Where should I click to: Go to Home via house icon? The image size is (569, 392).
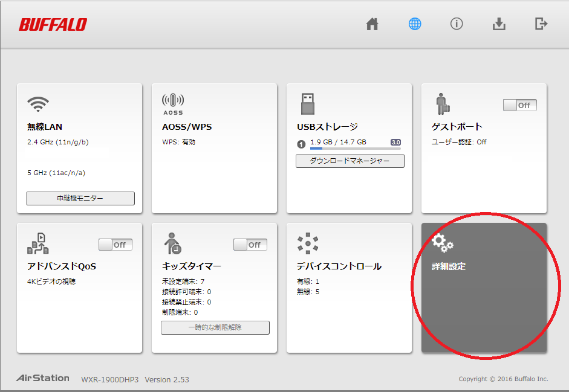[x=372, y=24]
